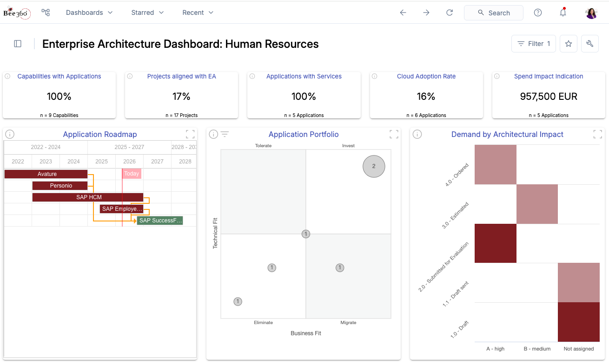Viewport: 609px width, 364px height.
Task: Open the help question mark icon
Action: 538,13
